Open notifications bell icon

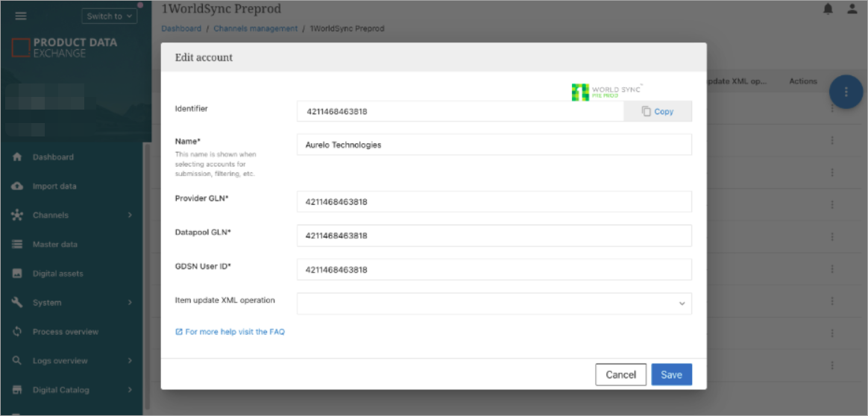(x=828, y=10)
